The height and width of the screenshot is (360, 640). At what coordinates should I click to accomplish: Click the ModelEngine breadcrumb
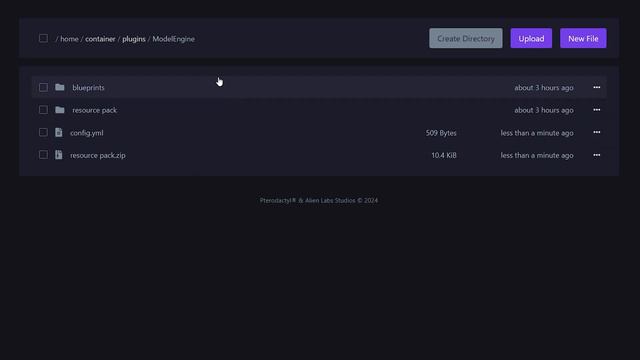tap(173, 39)
